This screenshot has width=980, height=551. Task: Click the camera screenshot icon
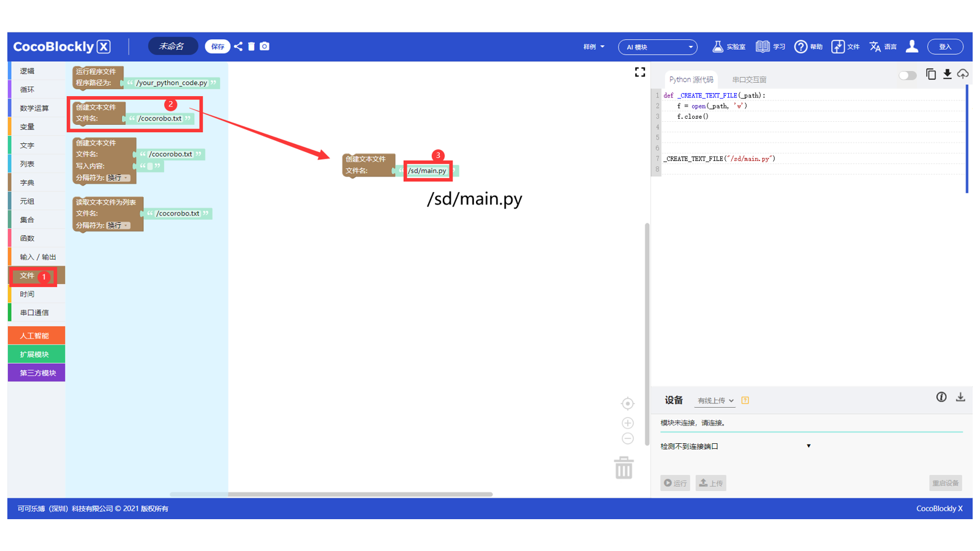pos(265,47)
